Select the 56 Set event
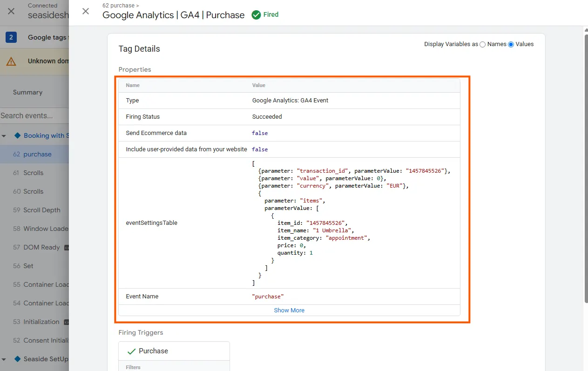The width and height of the screenshot is (588, 371). click(34, 266)
